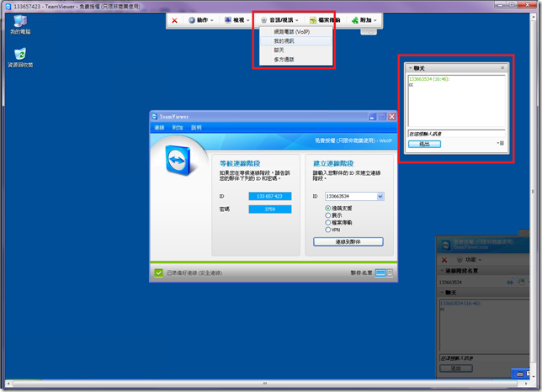The width and height of the screenshot is (542, 392).
Task: Click the green checkmark ready status icon
Action: [x=159, y=273]
